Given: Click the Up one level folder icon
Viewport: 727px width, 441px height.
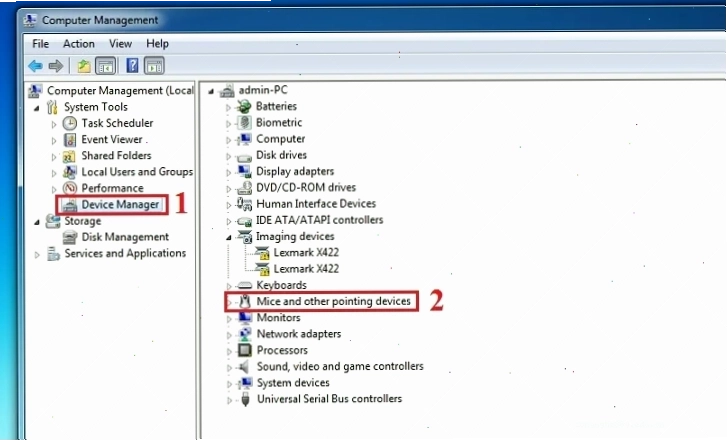Looking at the screenshot, I should click(84, 66).
